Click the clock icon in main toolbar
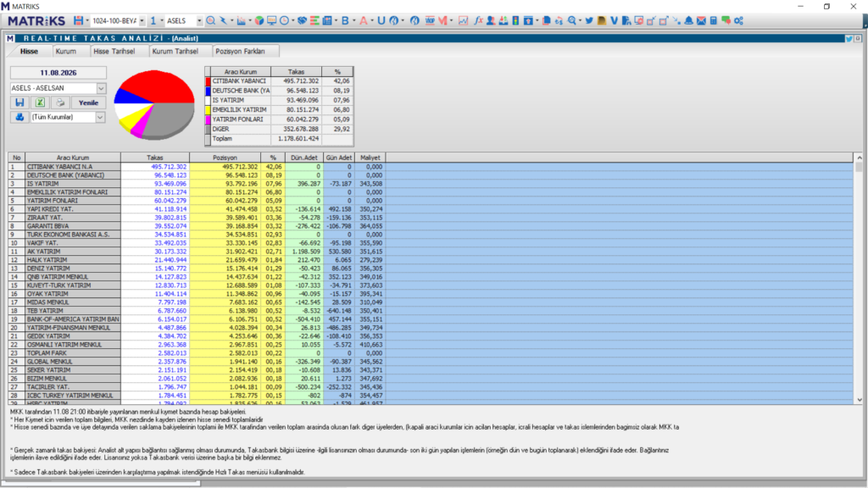The width and height of the screenshot is (868, 488). (x=284, y=20)
